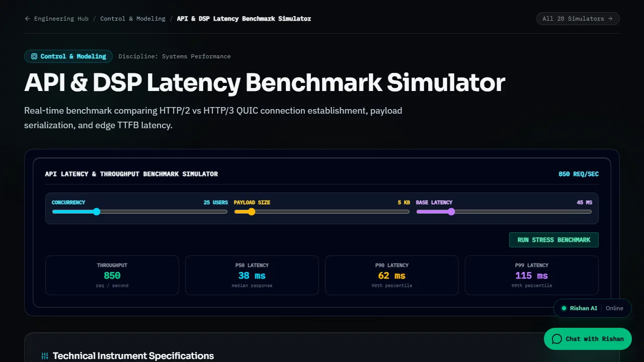This screenshot has width=644, height=362.
Task: Click the sliders icon beside Technical Instrument Specifications
Action: click(45, 356)
